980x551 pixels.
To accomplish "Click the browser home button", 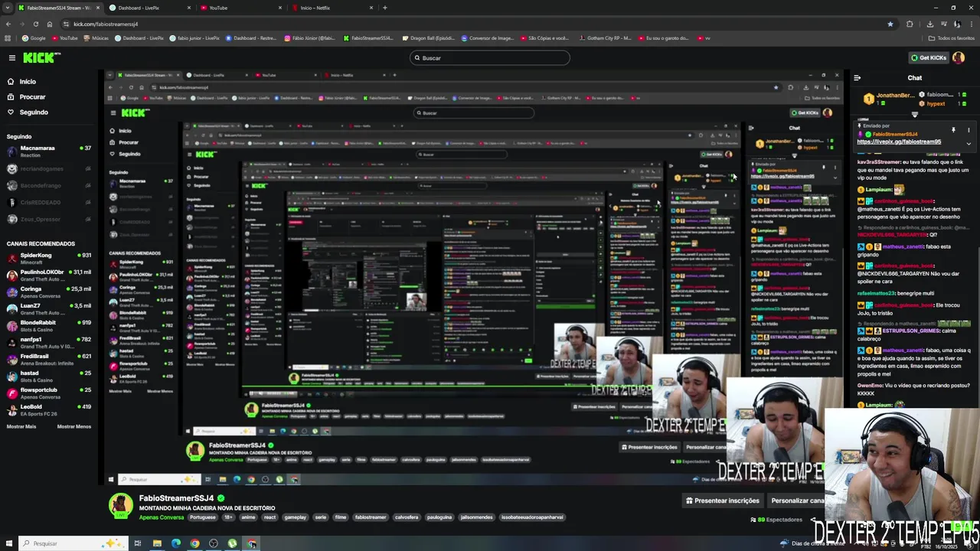I will click(x=50, y=24).
